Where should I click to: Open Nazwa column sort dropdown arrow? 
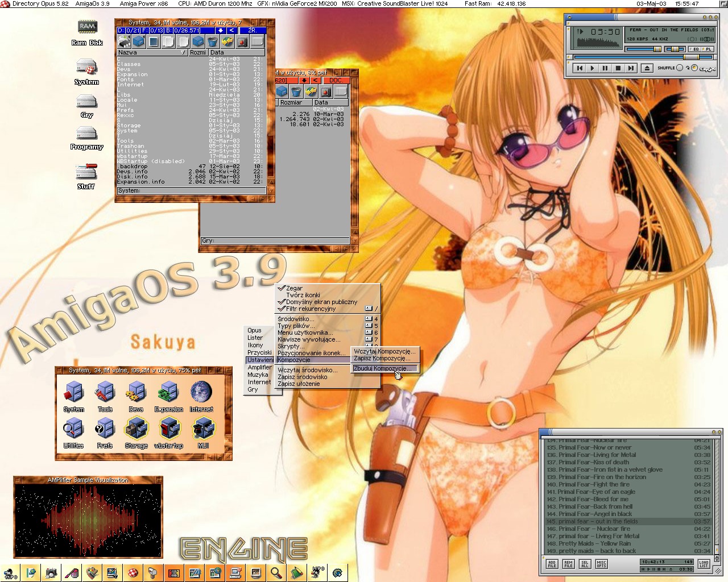pos(183,52)
